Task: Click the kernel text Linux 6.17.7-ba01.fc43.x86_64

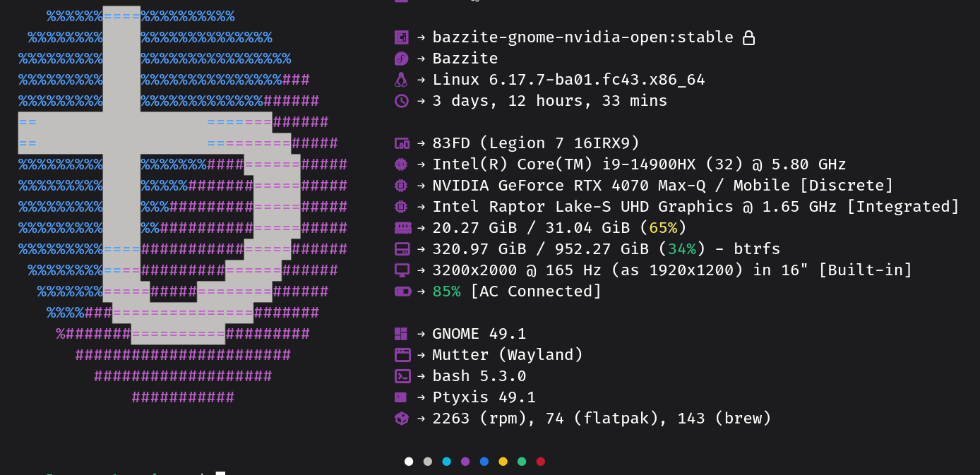Action: click(569, 80)
